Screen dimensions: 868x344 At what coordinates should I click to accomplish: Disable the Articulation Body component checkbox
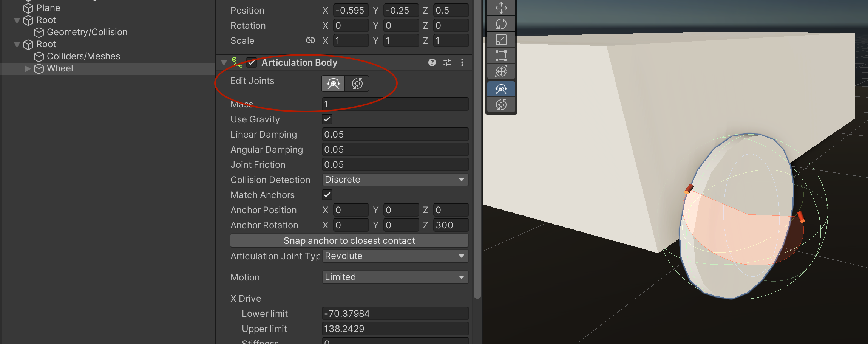[x=252, y=63]
